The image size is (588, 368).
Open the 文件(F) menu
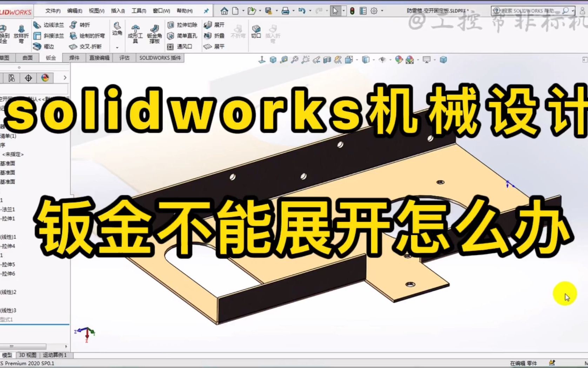coord(53,11)
